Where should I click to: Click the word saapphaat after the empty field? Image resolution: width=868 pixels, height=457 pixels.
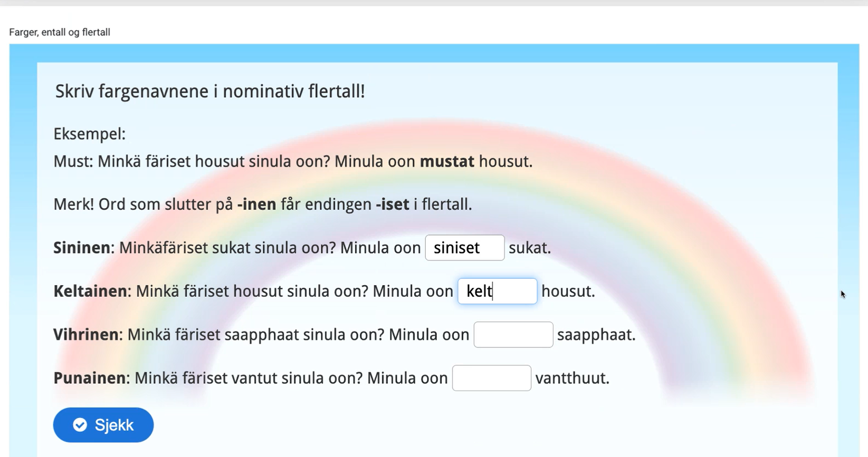click(596, 335)
